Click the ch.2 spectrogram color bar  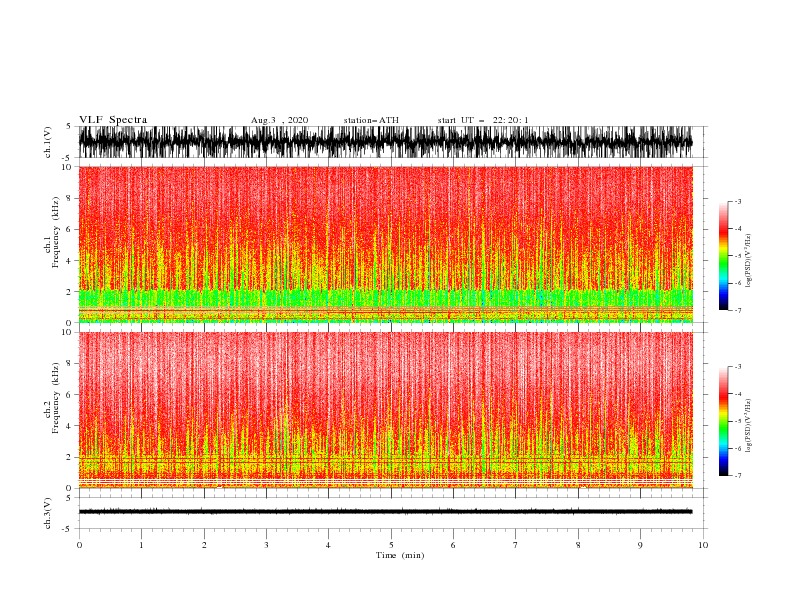(x=723, y=421)
